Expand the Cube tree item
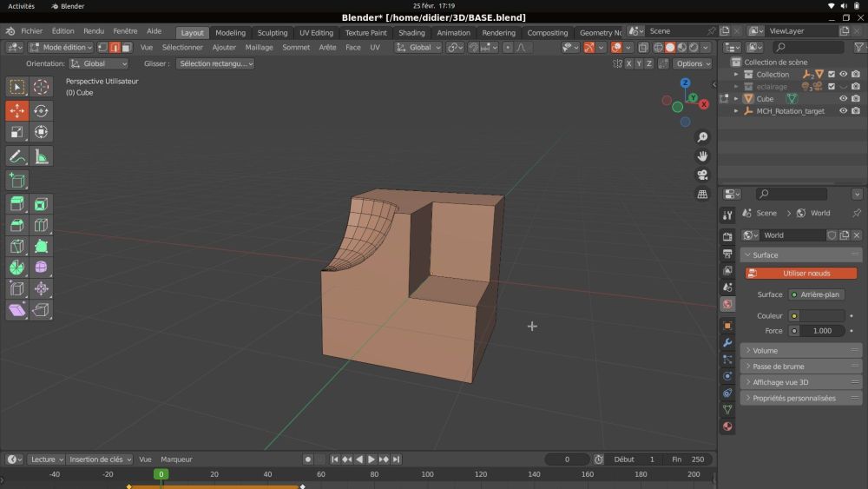 pos(736,98)
